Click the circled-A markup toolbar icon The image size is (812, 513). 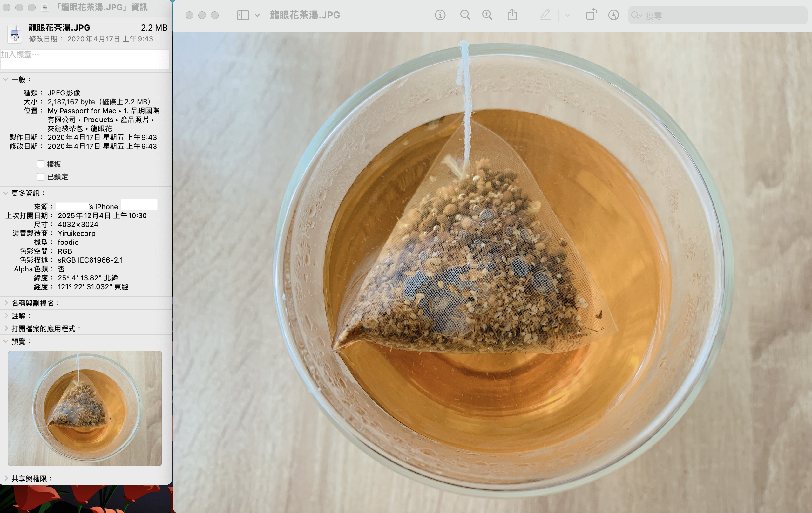click(613, 15)
